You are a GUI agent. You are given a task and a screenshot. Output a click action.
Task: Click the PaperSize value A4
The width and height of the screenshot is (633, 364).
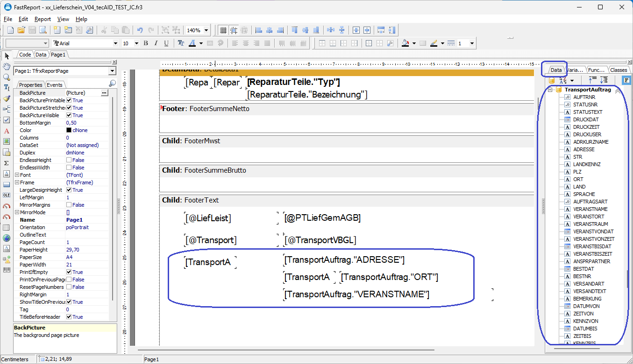point(70,257)
